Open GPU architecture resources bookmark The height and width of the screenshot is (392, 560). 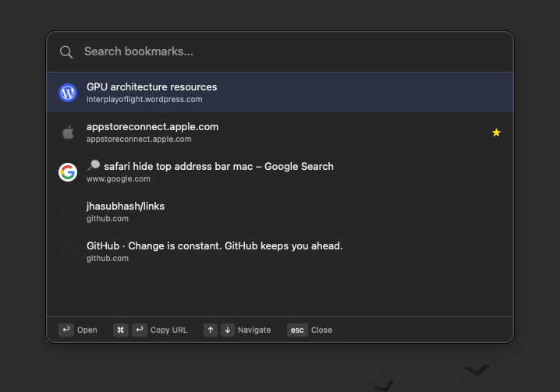tap(280, 92)
